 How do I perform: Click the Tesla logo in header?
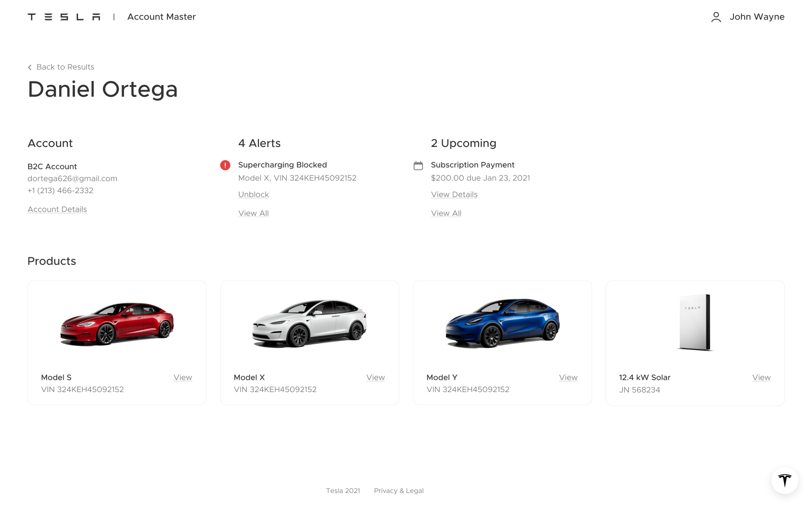tap(64, 17)
